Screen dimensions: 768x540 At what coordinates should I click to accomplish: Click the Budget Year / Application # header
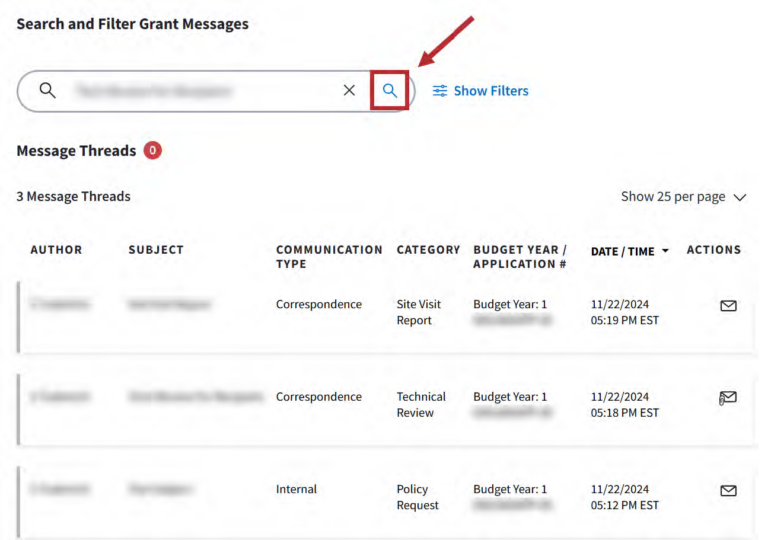[x=520, y=256]
